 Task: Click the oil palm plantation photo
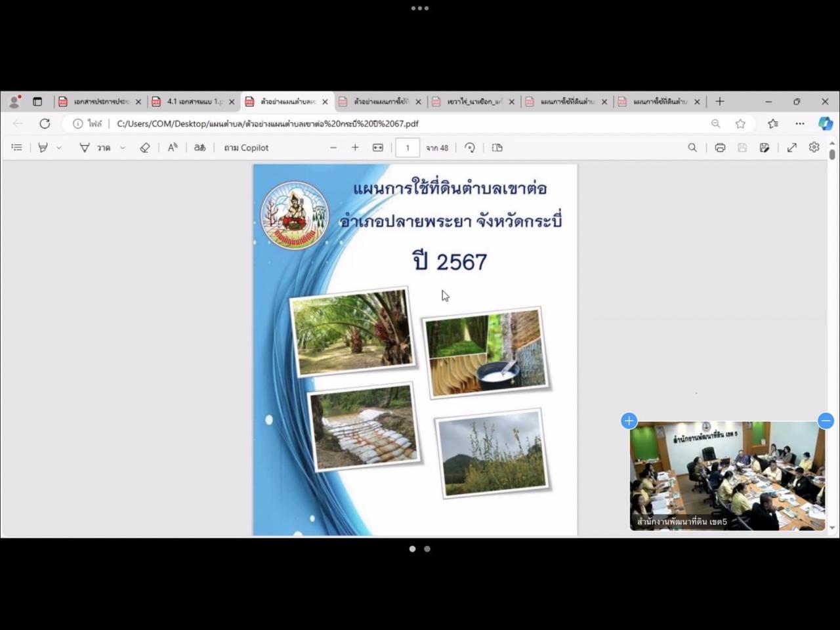click(x=352, y=331)
